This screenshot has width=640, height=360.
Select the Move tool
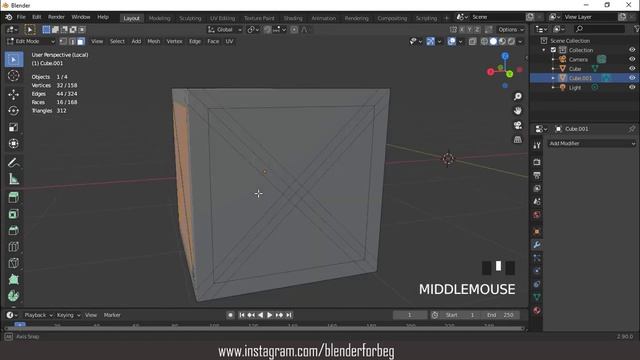click(13, 95)
